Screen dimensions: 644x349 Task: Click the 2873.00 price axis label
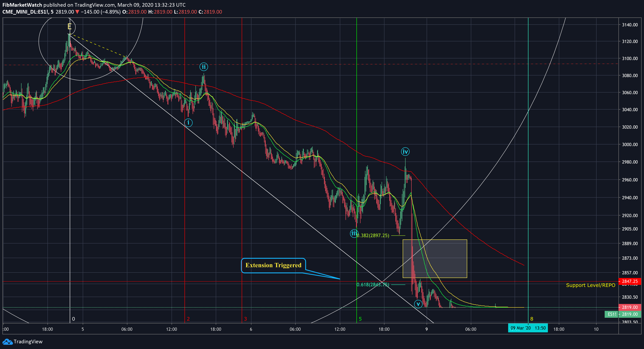click(x=630, y=258)
